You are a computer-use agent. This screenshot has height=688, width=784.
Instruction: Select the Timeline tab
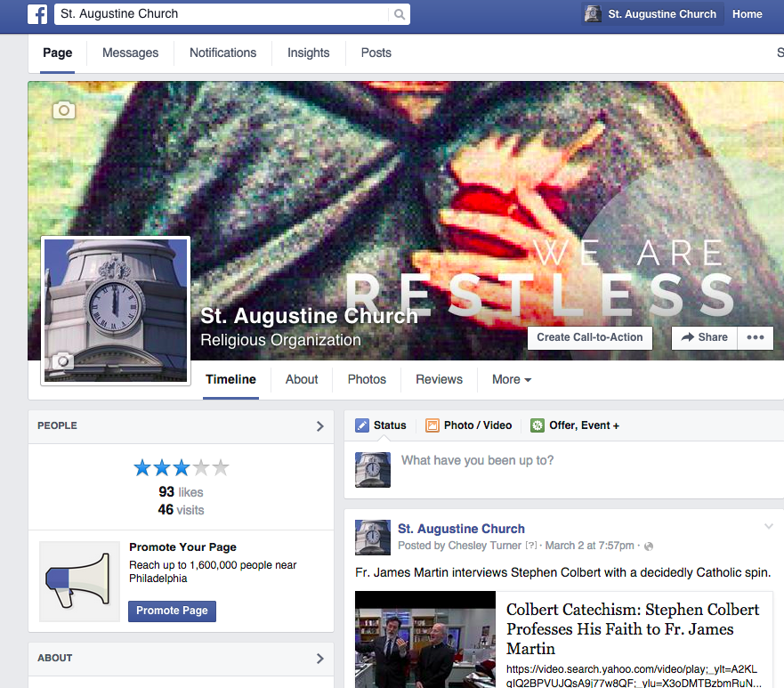click(x=231, y=379)
